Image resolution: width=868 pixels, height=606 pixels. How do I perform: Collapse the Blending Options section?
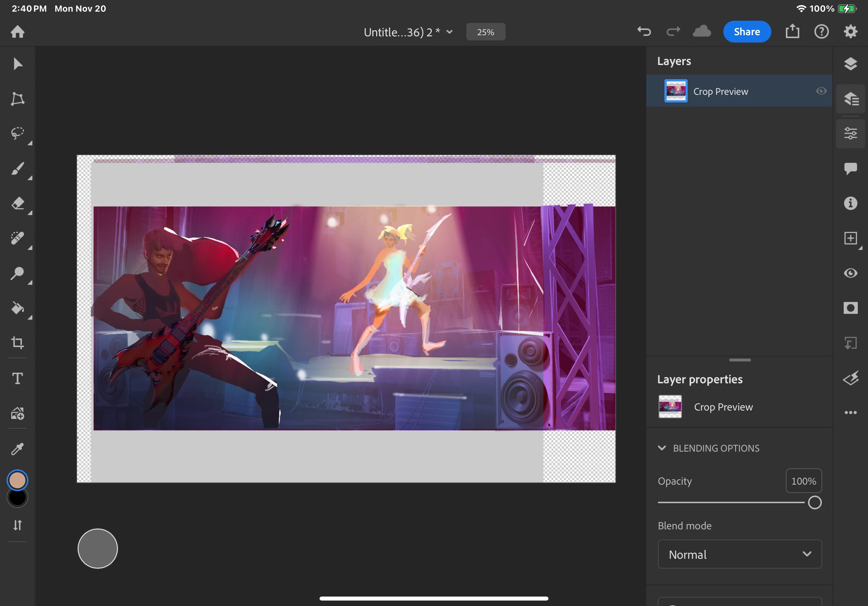[x=662, y=448]
